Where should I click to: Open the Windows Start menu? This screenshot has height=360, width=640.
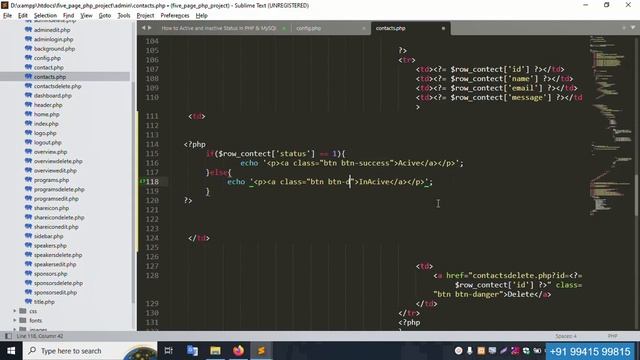(x=11, y=351)
